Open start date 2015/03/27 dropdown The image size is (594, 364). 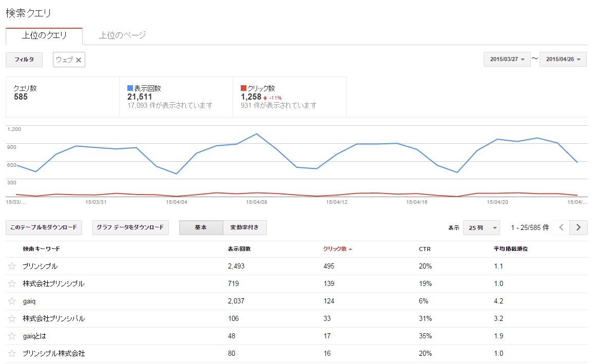[507, 60]
